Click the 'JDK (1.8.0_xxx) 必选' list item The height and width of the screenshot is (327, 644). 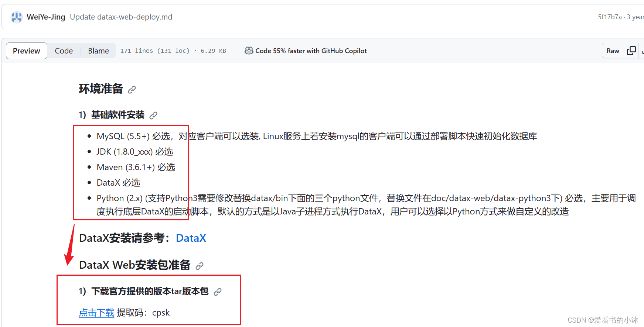click(135, 152)
